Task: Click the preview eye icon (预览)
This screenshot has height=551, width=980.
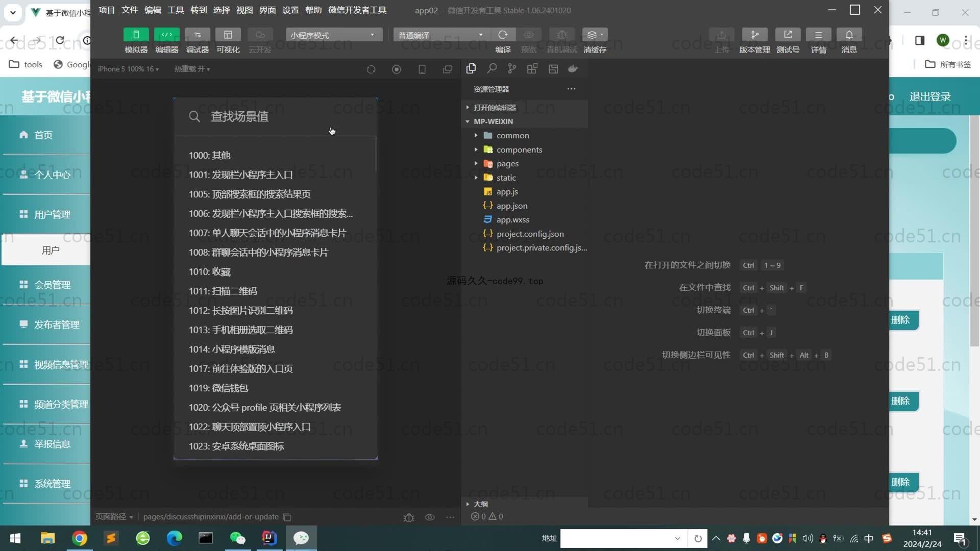Action: tap(529, 35)
